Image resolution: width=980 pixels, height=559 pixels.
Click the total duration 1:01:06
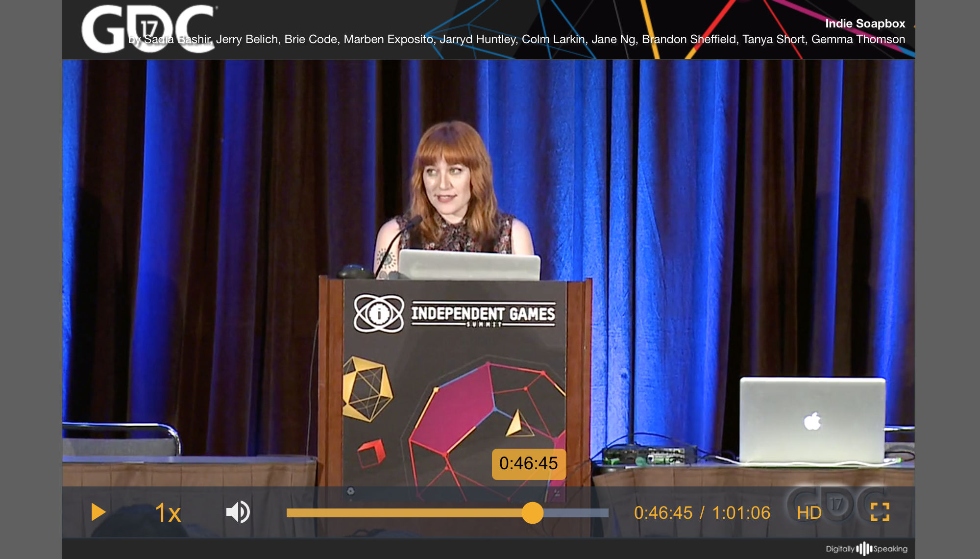tap(741, 513)
